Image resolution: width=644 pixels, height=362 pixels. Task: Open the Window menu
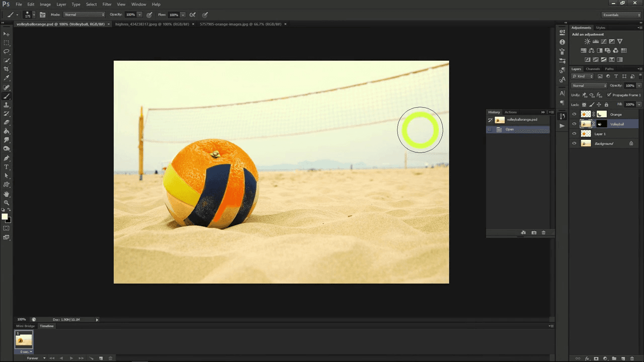tap(138, 4)
